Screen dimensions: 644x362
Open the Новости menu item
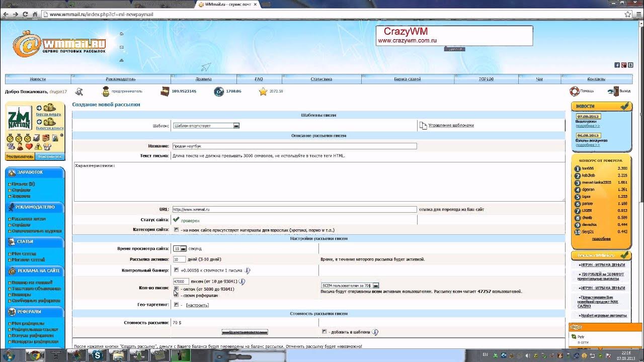pyautogui.click(x=38, y=79)
